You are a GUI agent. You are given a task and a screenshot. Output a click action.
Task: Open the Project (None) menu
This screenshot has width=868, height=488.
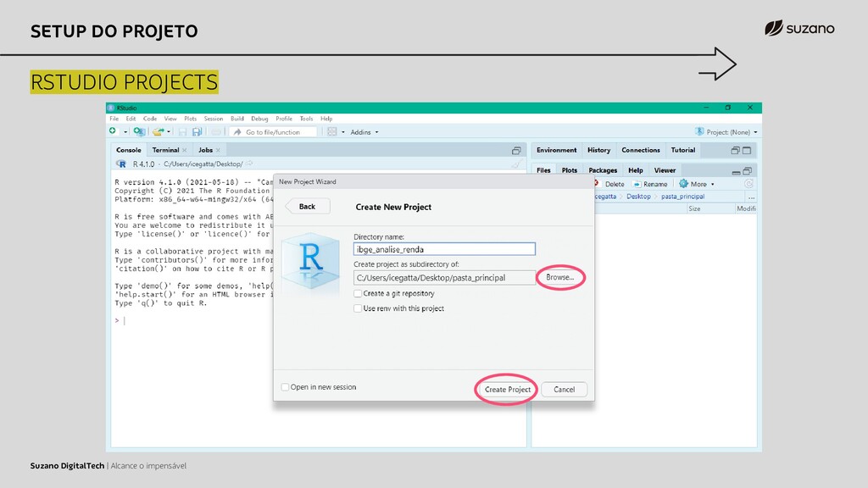pyautogui.click(x=732, y=132)
